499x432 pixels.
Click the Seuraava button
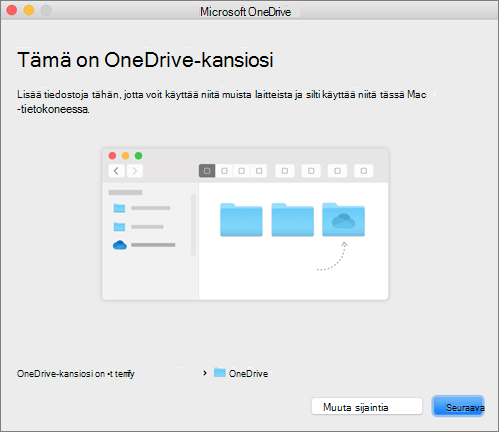(458, 406)
